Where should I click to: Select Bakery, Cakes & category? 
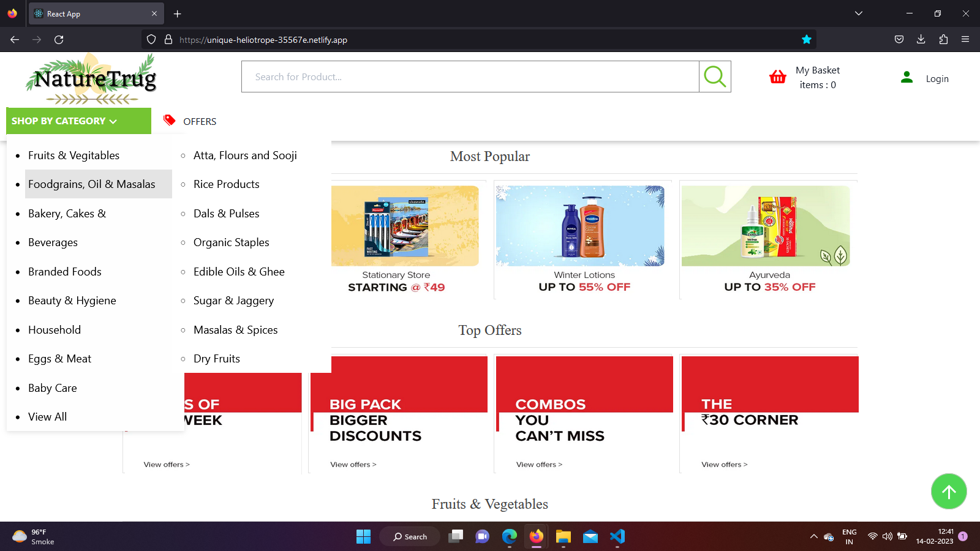[x=67, y=214]
